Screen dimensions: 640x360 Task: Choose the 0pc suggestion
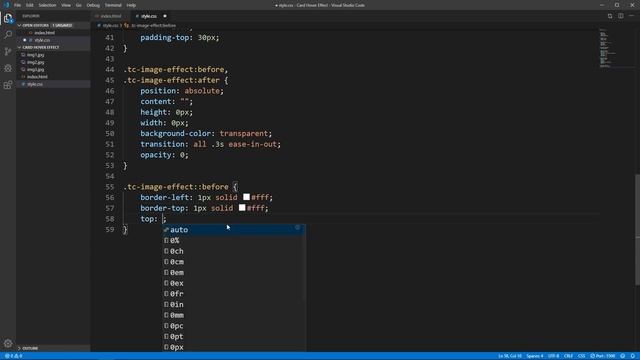pos(234,326)
